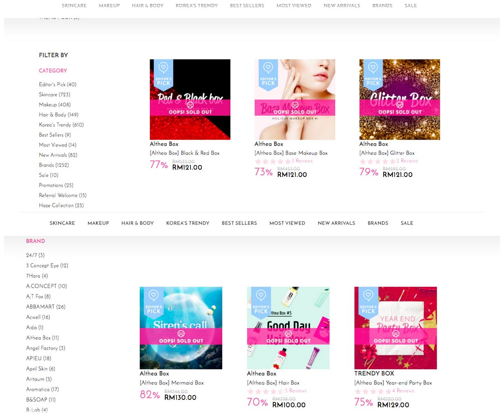504x420 pixels.
Task: Filter by Sale (10) category
Action: point(49,175)
